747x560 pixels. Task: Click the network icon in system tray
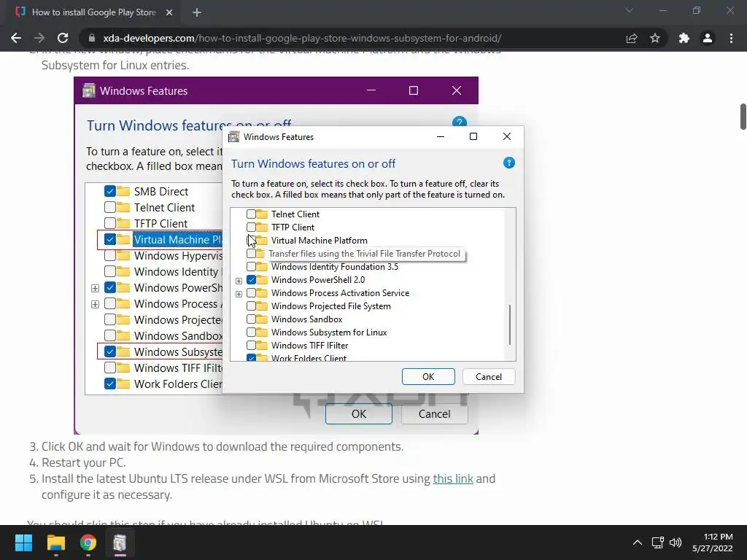[658, 542]
